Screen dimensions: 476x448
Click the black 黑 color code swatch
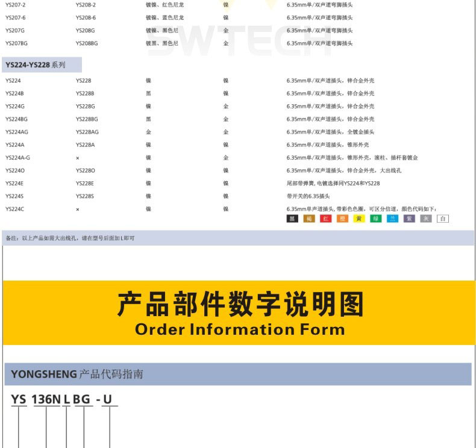[292, 219]
